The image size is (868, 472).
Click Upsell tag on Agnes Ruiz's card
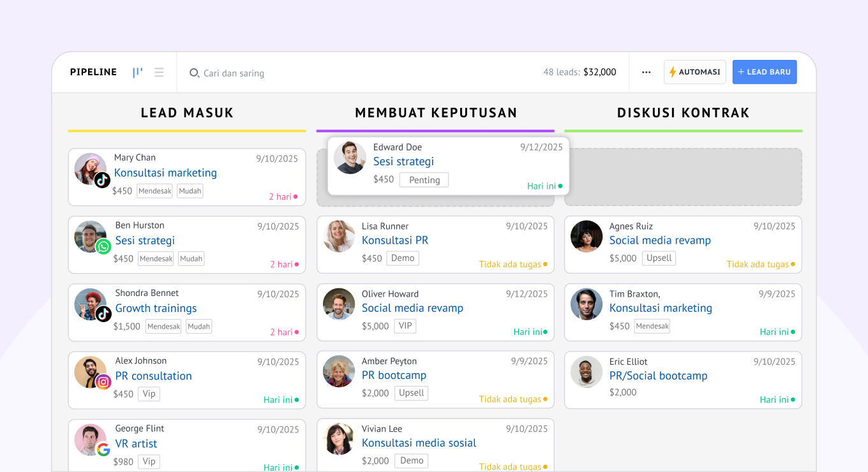(659, 258)
